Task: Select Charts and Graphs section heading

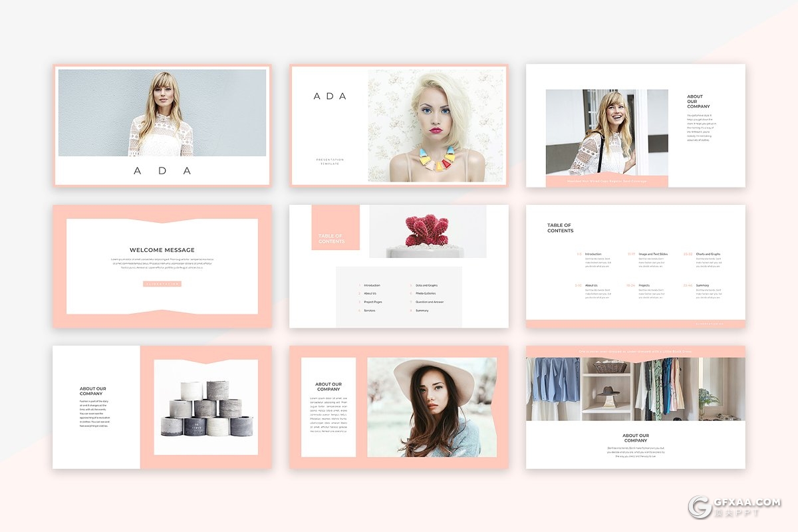Action: (x=708, y=254)
